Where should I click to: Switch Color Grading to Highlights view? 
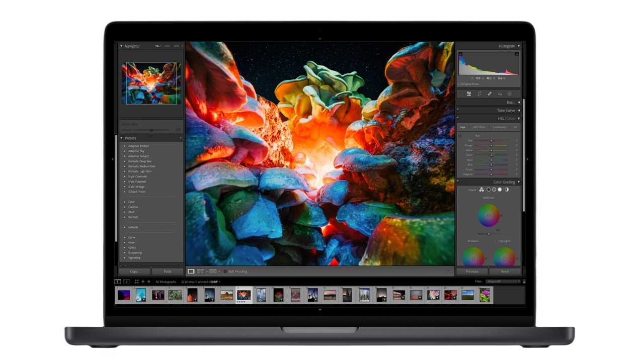point(500,190)
